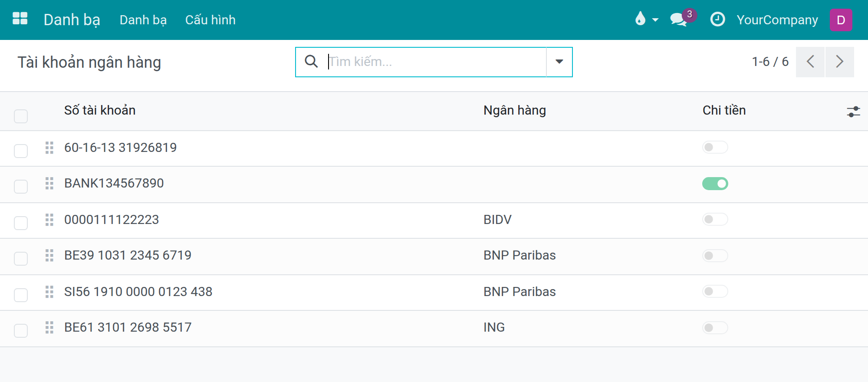Click the Danh bạ app title

[72, 20]
